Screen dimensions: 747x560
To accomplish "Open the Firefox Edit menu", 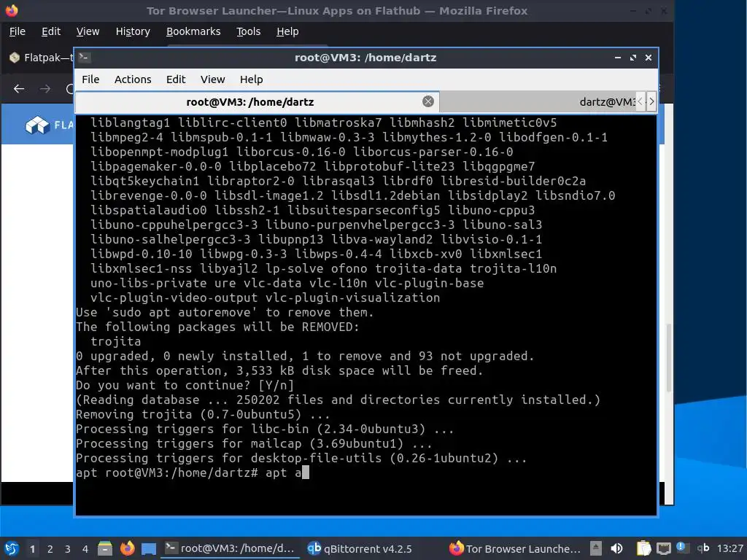I will tap(51, 31).
